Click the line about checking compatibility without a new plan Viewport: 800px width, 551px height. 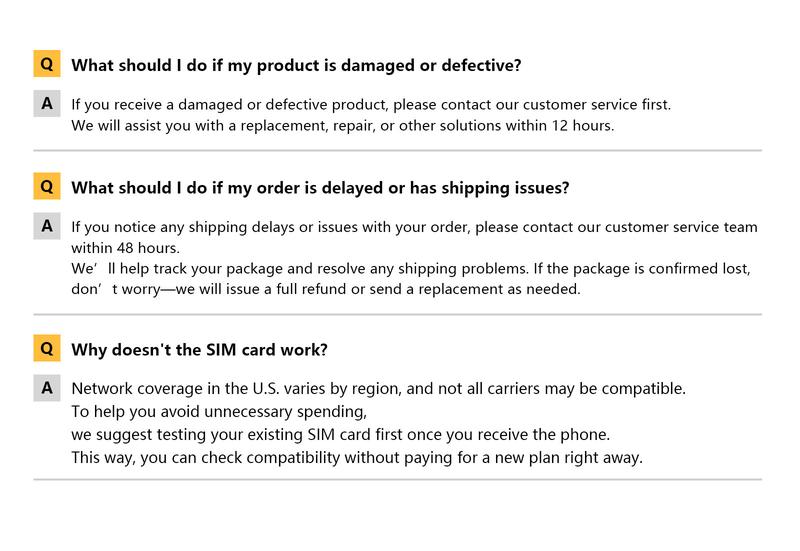(x=356, y=458)
